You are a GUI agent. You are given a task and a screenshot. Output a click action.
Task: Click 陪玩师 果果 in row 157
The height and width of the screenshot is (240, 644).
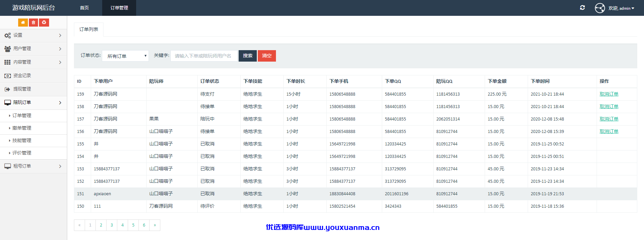pyautogui.click(x=154, y=119)
